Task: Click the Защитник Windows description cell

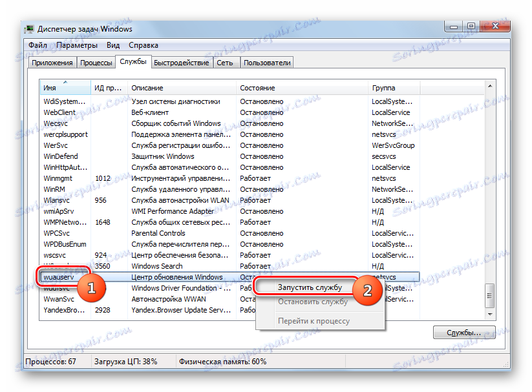Action: (x=162, y=156)
